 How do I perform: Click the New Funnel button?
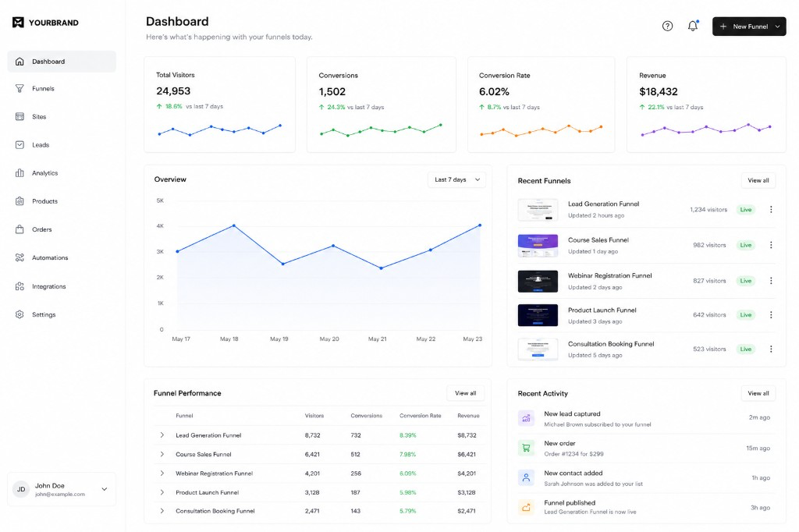click(749, 27)
